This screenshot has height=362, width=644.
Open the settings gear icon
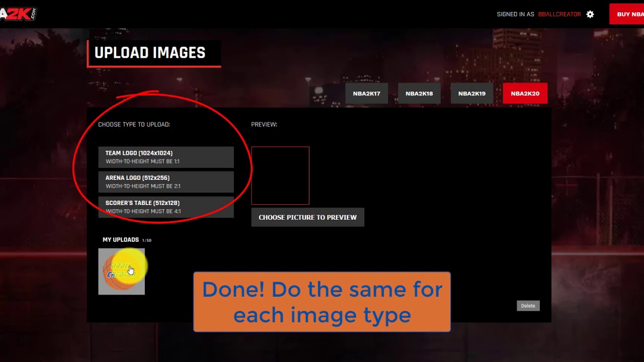tap(590, 14)
